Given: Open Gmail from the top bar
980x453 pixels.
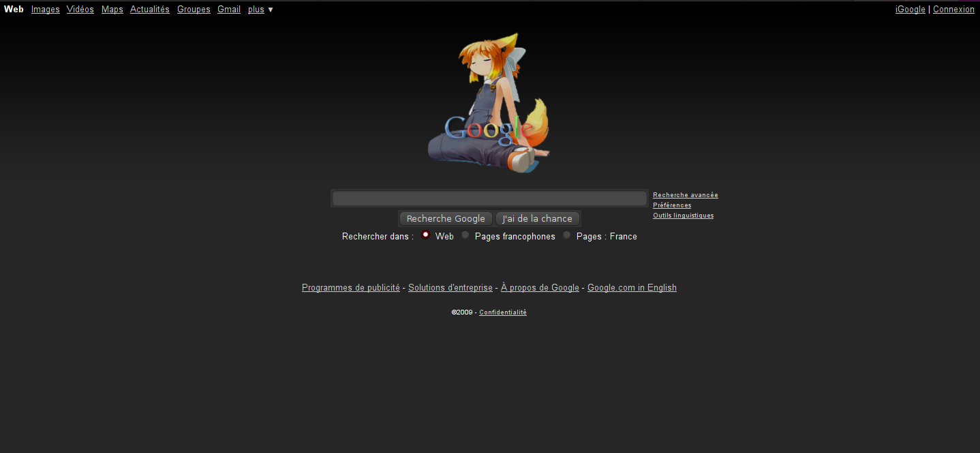Looking at the screenshot, I should click(229, 10).
